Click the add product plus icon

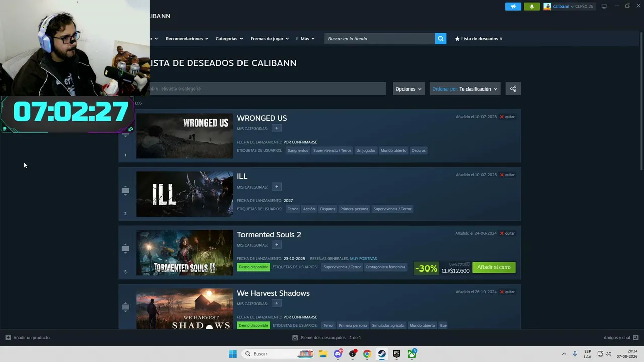click(8, 338)
